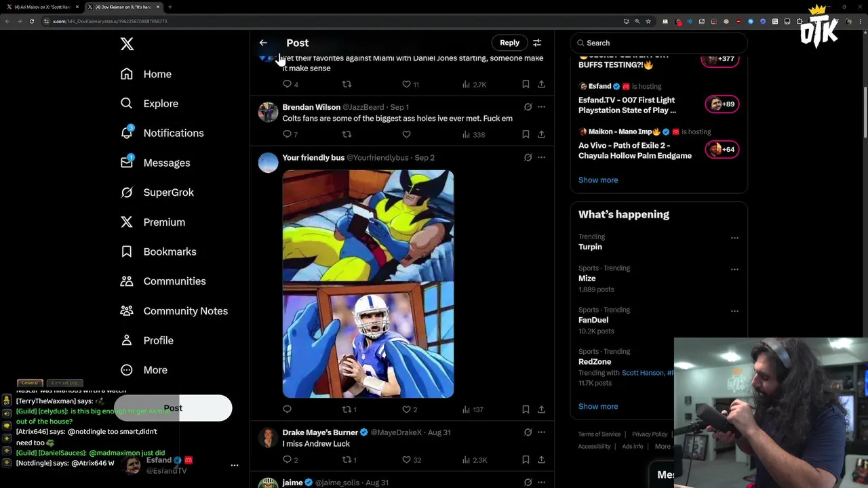Reply to Drake Maye's Burner post
This screenshot has width=868, height=488.
click(290, 460)
